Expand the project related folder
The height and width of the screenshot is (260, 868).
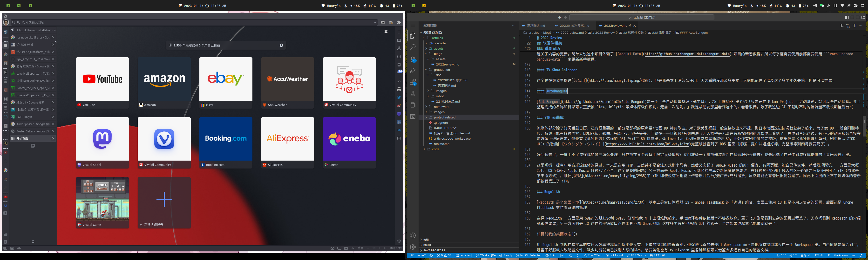(444, 117)
